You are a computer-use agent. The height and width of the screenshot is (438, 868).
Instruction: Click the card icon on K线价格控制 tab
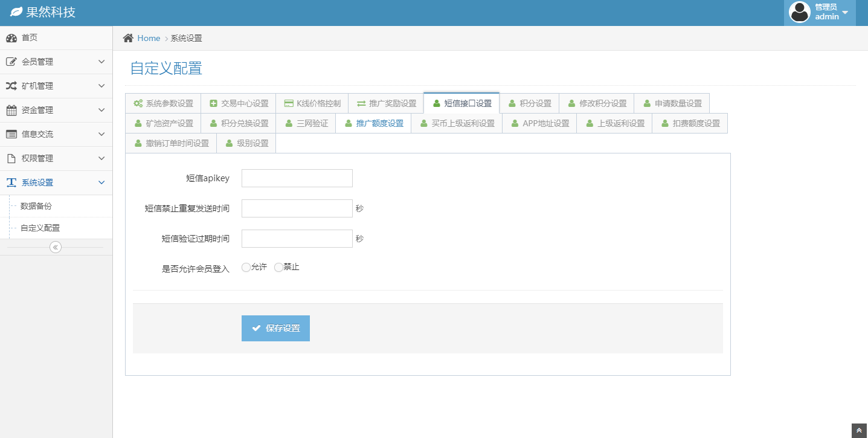289,103
